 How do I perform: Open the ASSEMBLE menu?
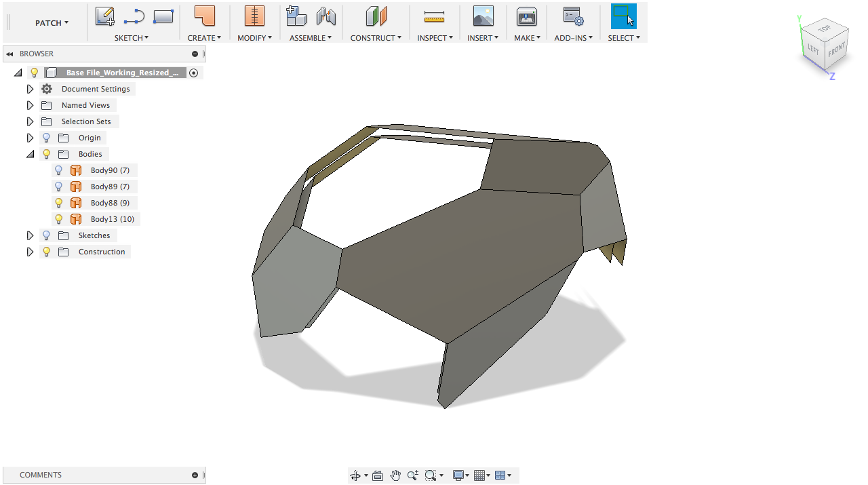311,38
